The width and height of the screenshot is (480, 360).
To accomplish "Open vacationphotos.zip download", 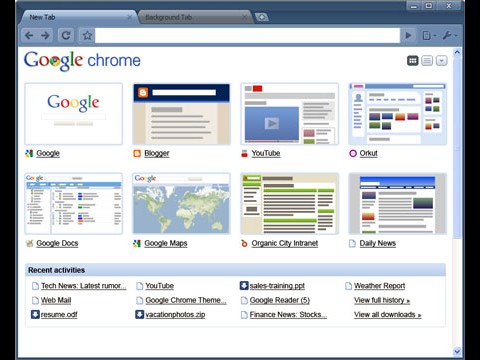I will (175, 314).
